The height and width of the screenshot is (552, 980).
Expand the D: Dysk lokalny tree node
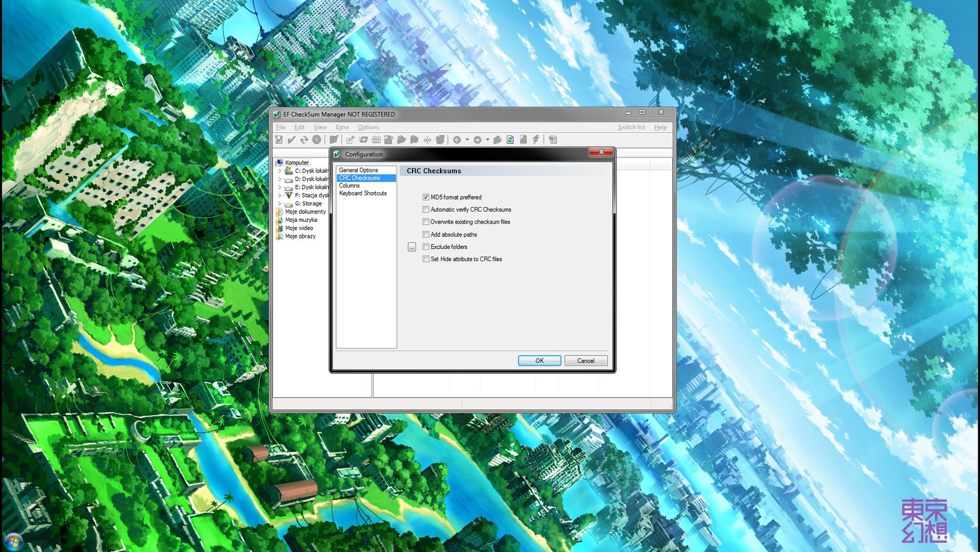[x=280, y=179]
